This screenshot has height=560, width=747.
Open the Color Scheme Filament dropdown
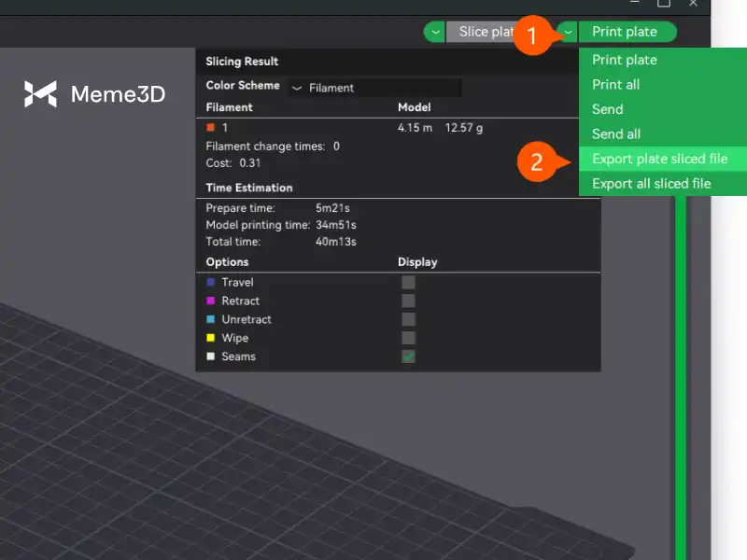373,88
